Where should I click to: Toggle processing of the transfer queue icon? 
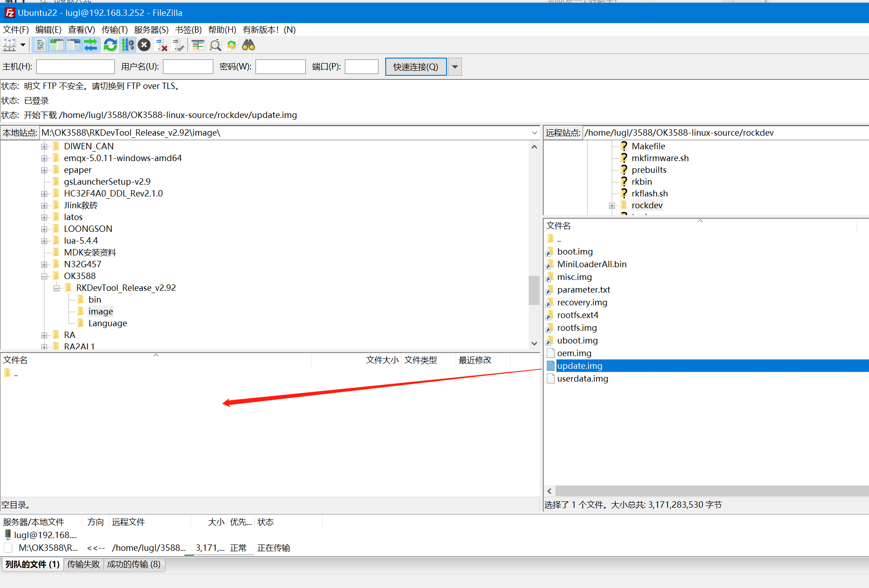coord(128,45)
